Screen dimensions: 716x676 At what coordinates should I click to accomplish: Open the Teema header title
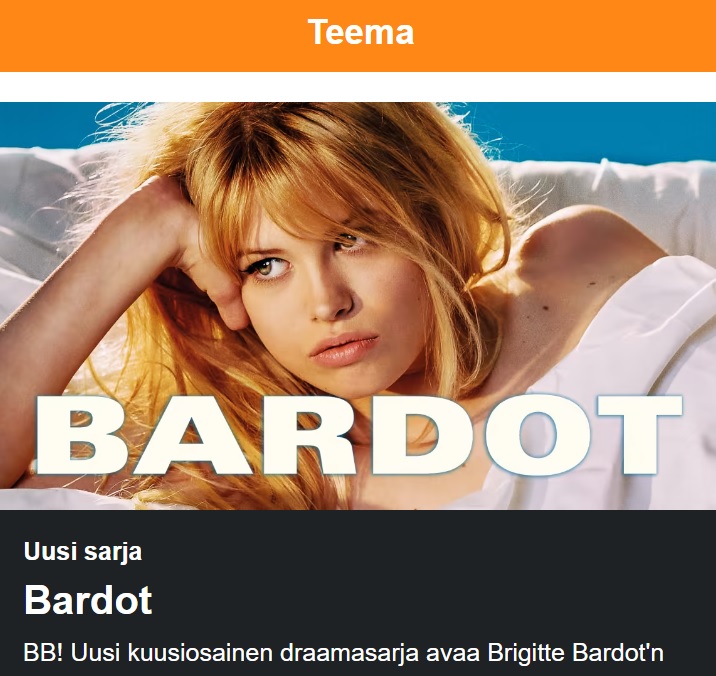pyautogui.click(x=361, y=32)
